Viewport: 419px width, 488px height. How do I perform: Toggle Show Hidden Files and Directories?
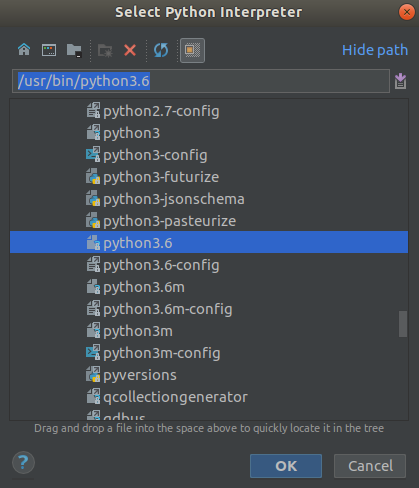click(192, 50)
